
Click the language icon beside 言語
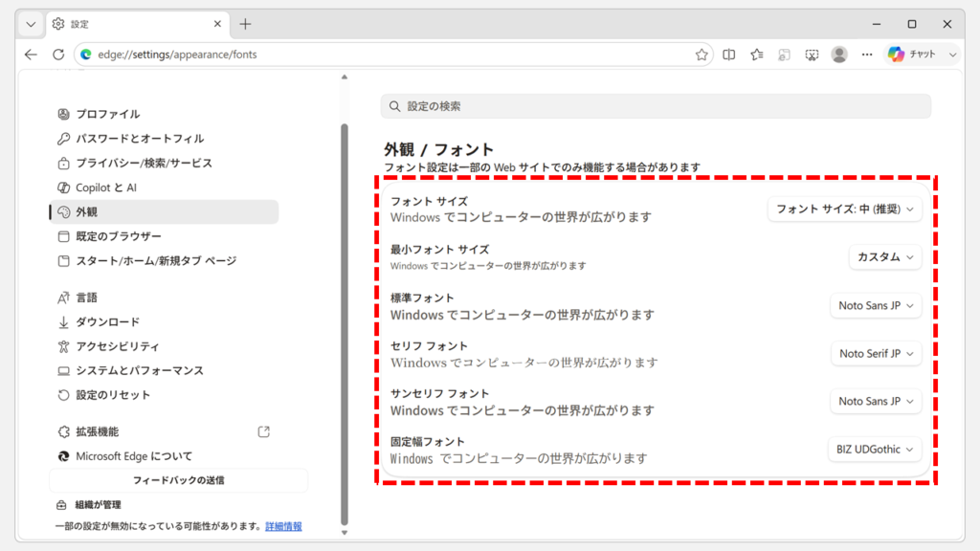point(63,298)
